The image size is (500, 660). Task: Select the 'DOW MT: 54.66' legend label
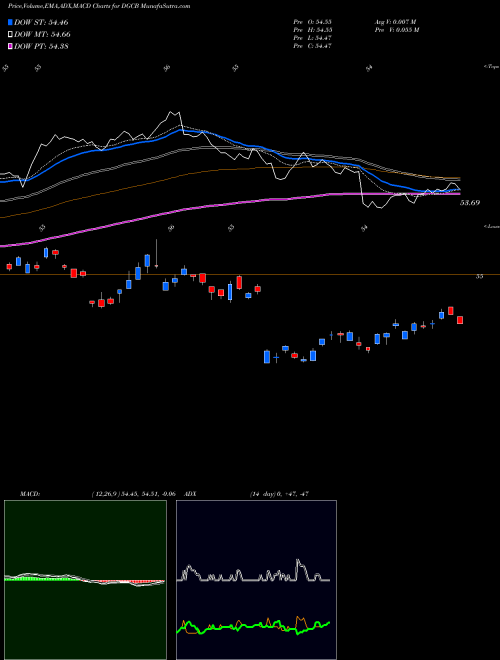coord(42,35)
